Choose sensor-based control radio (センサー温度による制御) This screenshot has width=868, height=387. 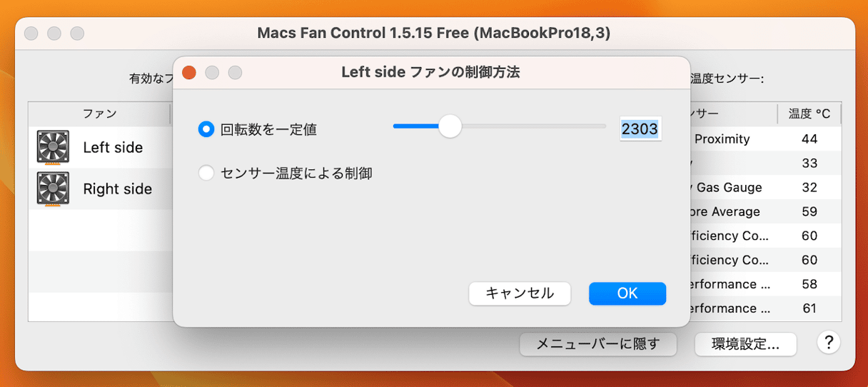coord(206,173)
